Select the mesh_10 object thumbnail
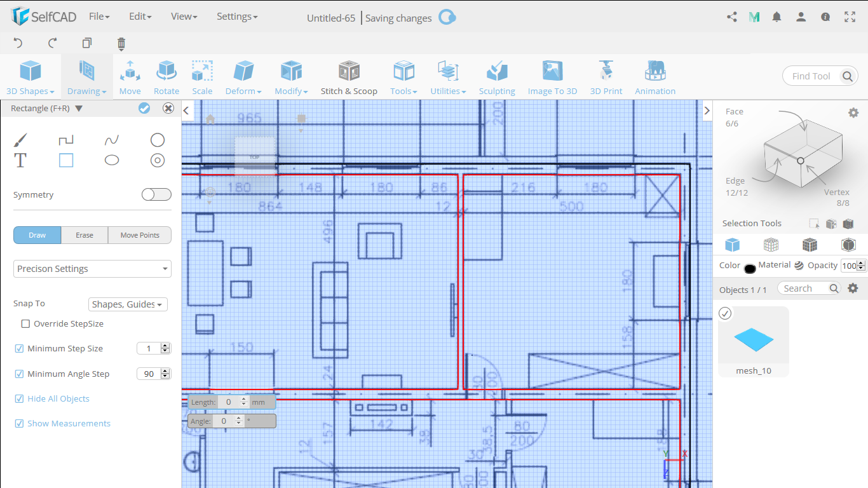Viewport: 868px width, 488px height. click(754, 341)
